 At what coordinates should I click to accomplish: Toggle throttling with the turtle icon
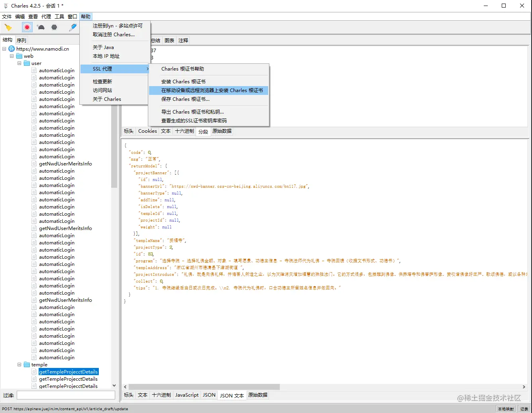point(41,28)
